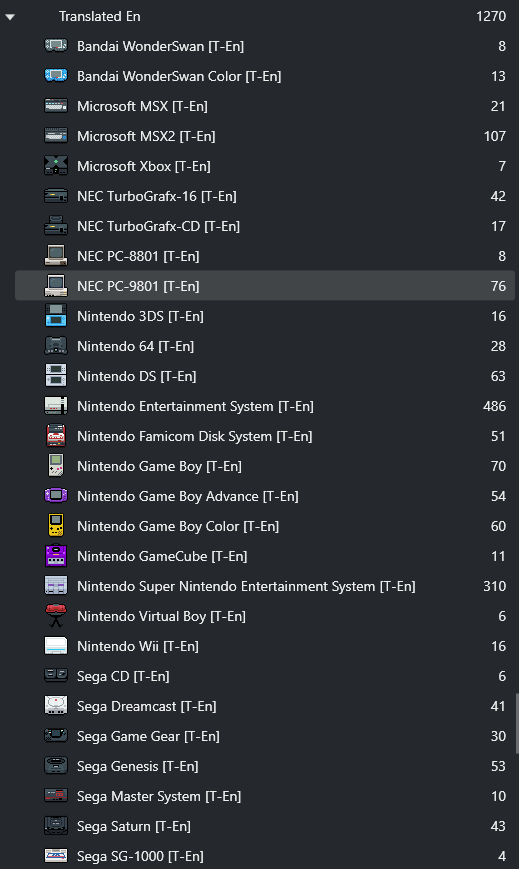This screenshot has width=519, height=869.
Task: Click the Nintendo Game Boy Color yellow icon
Action: pyautogui.click(x=55, y=525)
